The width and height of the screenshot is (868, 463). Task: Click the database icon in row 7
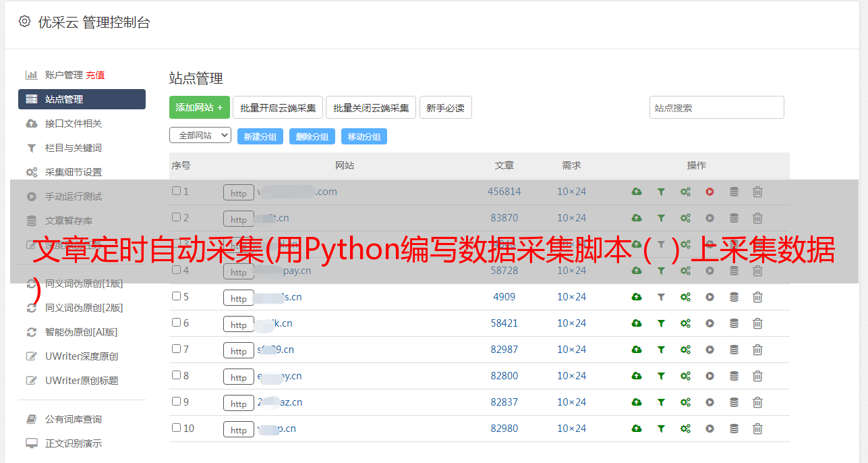734,350
